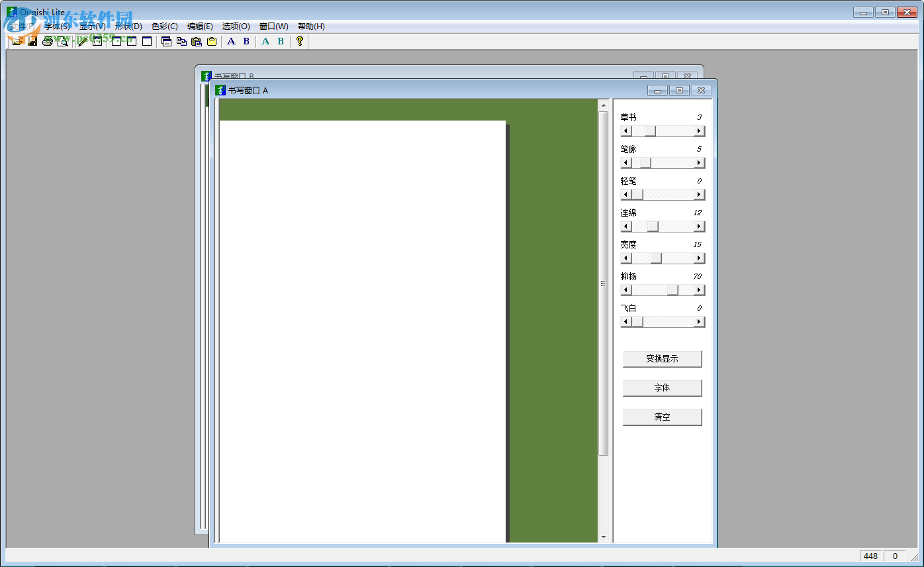Image resolution: width=924 pixels, height=567 pixels.
Task: Click the dotted selection frame icon
Action: tap(97, 42)
